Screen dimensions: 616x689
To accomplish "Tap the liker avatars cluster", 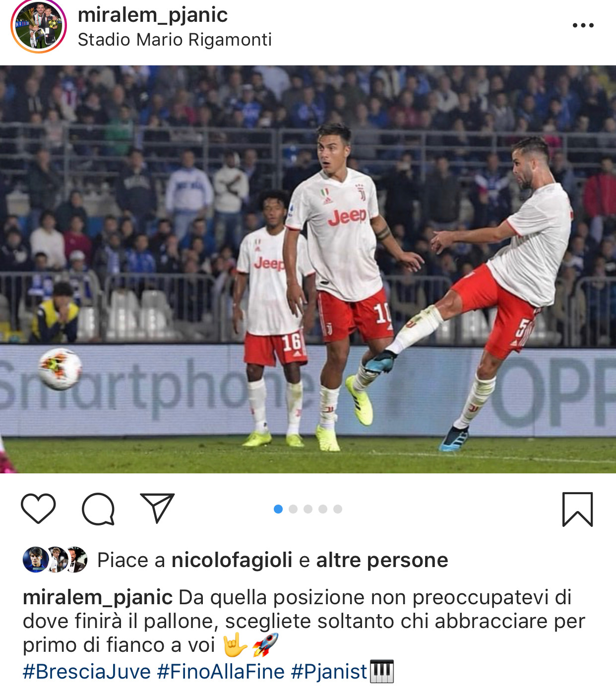I will click(55, 560).
